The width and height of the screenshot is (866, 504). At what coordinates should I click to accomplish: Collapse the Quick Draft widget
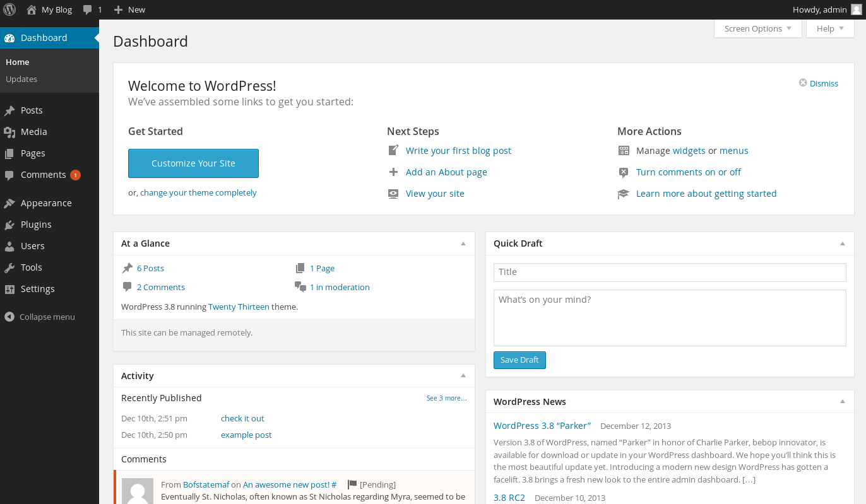tap(843, 243)
